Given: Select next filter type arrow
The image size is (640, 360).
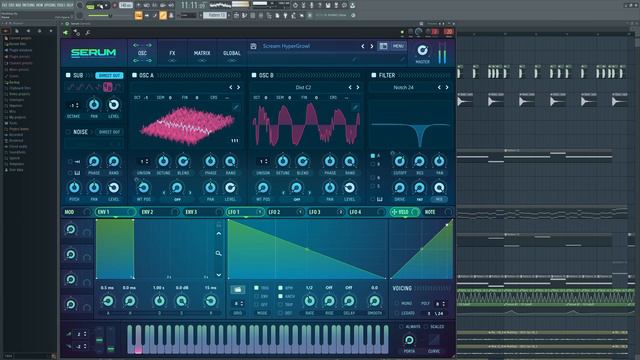Looking at the screenshot, I should click(x=447, y=87).
